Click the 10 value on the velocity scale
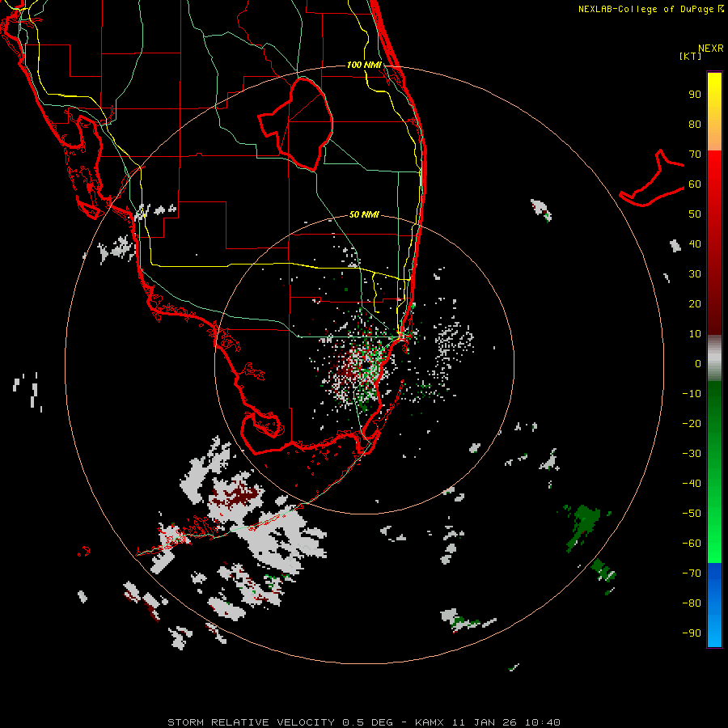Image resolution: width=728 pixels, height=728 pixels. 695,334
